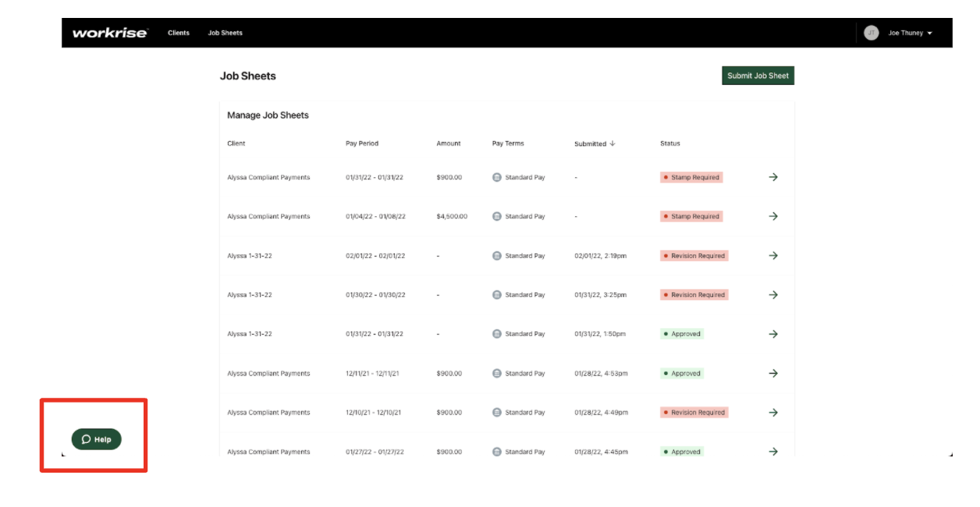The image size is (980, 507).
Task: Click Standard Pay icon in 02/01/22 - 02/01/22 row
Action: click(x=497, y=255)
